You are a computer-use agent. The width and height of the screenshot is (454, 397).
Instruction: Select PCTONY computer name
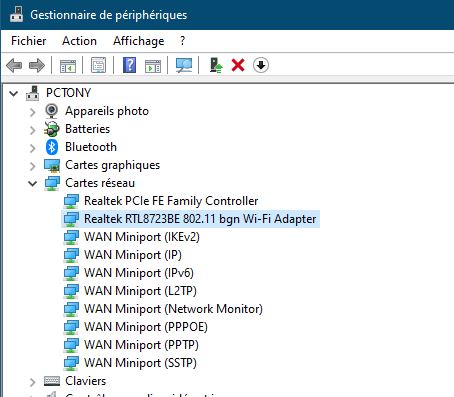click(68, 93)
